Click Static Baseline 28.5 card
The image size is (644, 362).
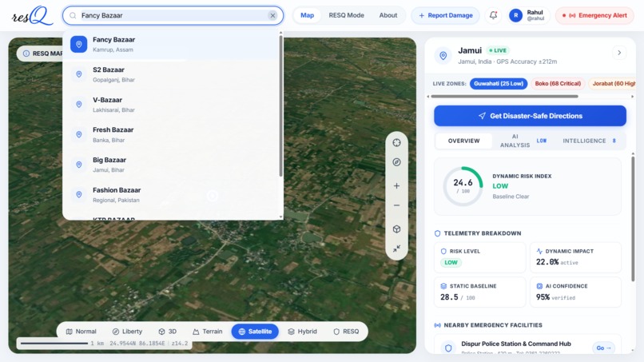click(x=479, y=292)
